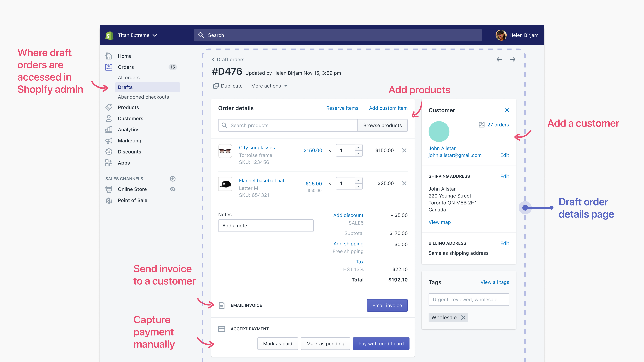The width and height of the screenshot is (644, 362).
Task: Click the Add discount link
Action: pos(348,215)
